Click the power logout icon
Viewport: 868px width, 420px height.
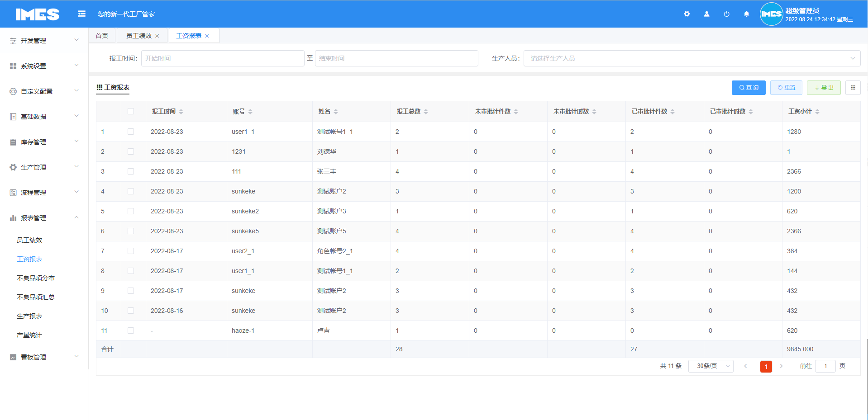click(x=726, y=14)
